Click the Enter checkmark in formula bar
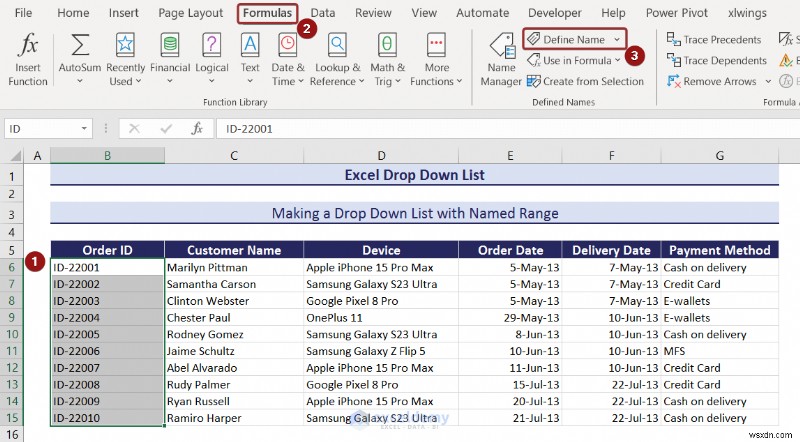This screenshot has height=442, width=800. pyautogui.click(x=166, y=129)
